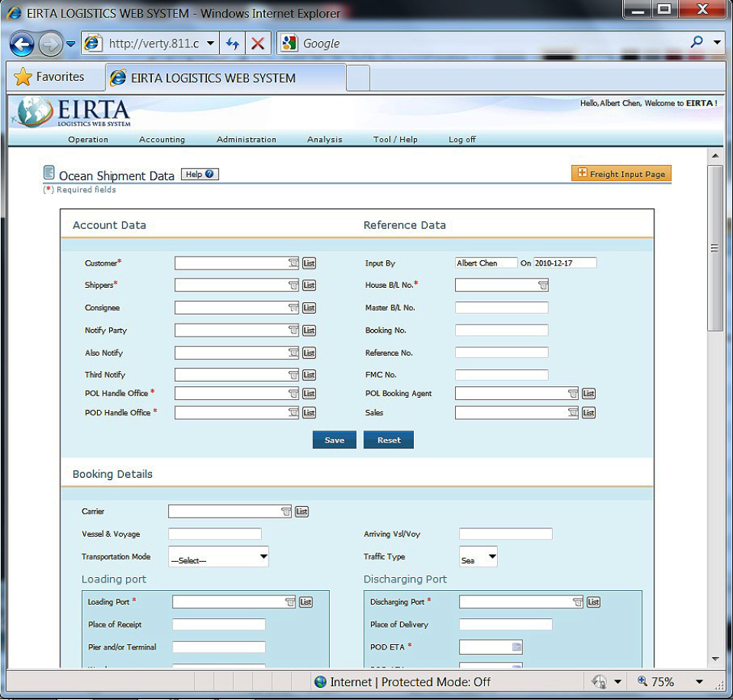The width and height of the screenshot is (733, 700).
Task: Open the Administration menu
Action: pyautogui.click(x=247, y=139)
